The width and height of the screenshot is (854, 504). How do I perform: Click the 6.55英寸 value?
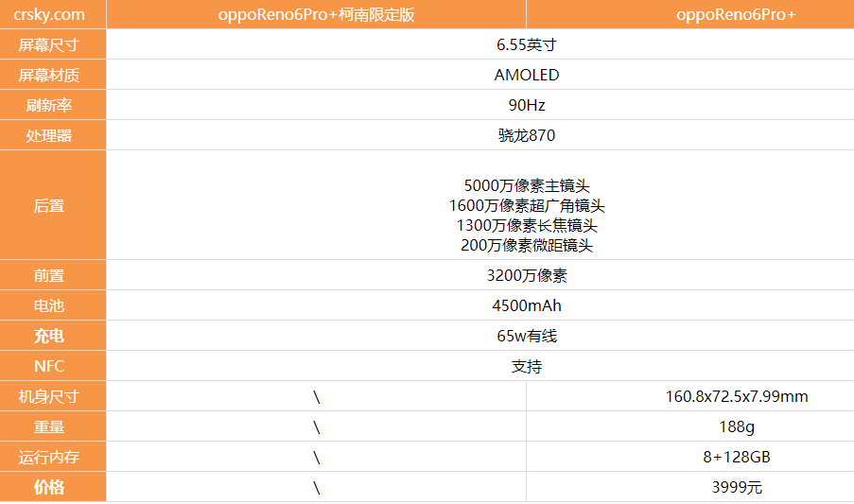pos(527,44)
